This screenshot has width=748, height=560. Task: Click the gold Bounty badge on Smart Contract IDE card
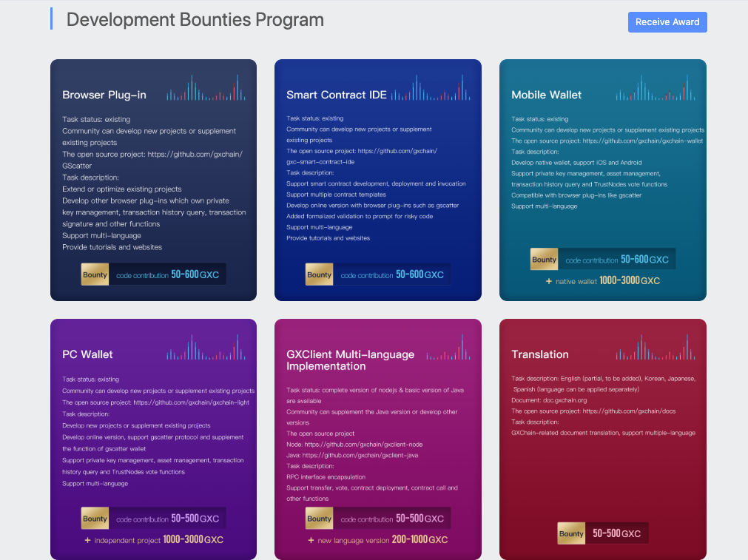coord(319,274)
